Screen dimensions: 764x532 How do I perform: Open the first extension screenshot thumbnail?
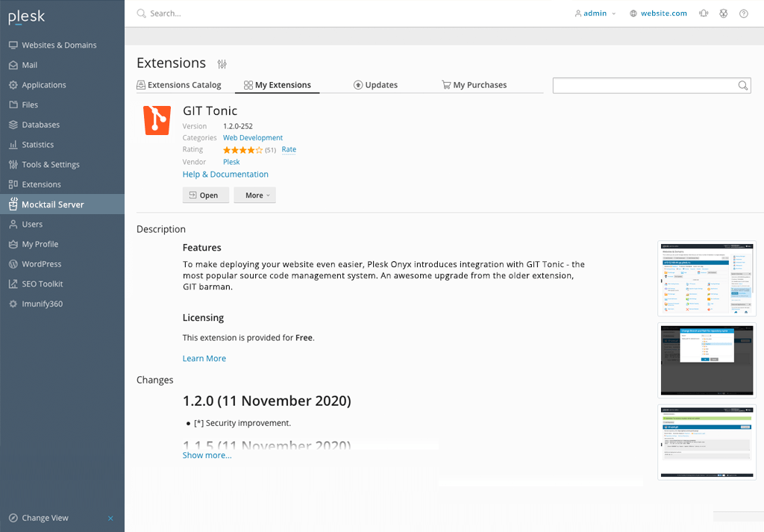[707, 278]
